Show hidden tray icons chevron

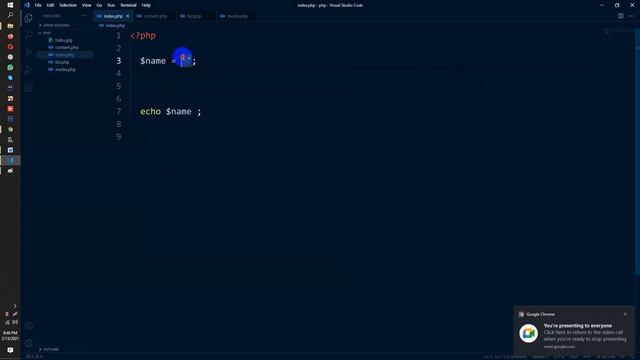tap(15, 306)
